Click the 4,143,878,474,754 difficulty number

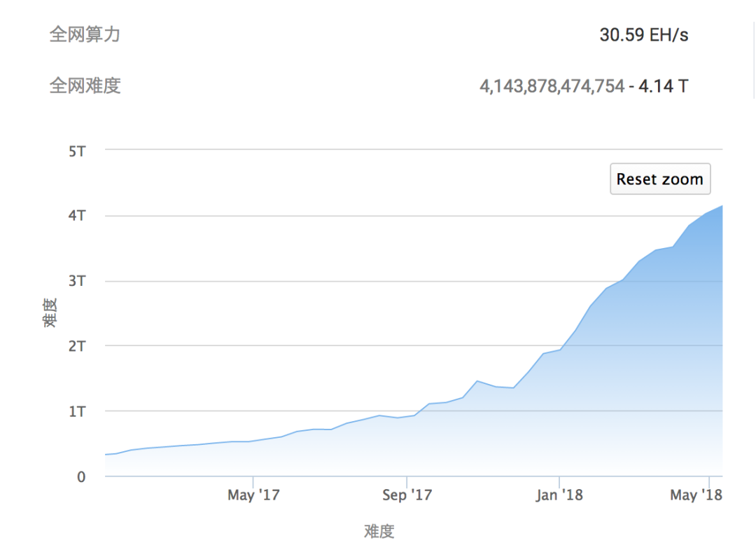(x=552, y=87)
